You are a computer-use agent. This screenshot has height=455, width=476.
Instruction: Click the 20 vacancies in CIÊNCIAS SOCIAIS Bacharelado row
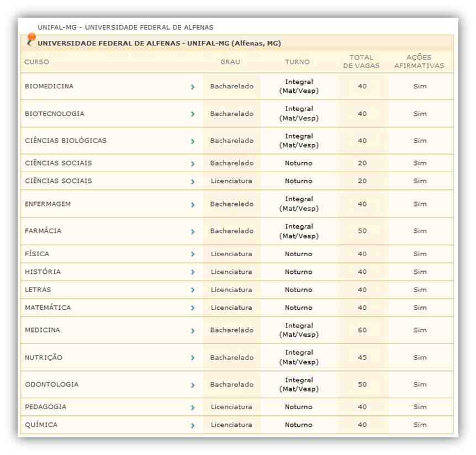click(x=362, y=163)
